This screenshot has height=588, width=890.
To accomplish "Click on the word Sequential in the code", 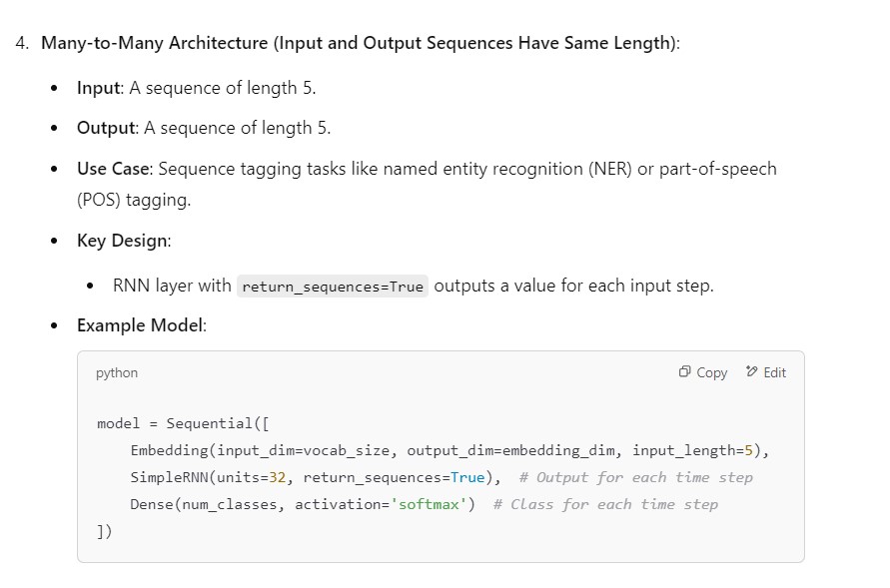I will point(208,423).
